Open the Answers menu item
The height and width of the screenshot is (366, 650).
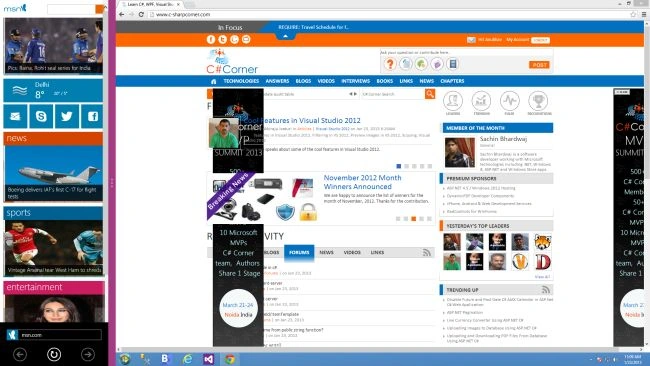click(277, 81)
